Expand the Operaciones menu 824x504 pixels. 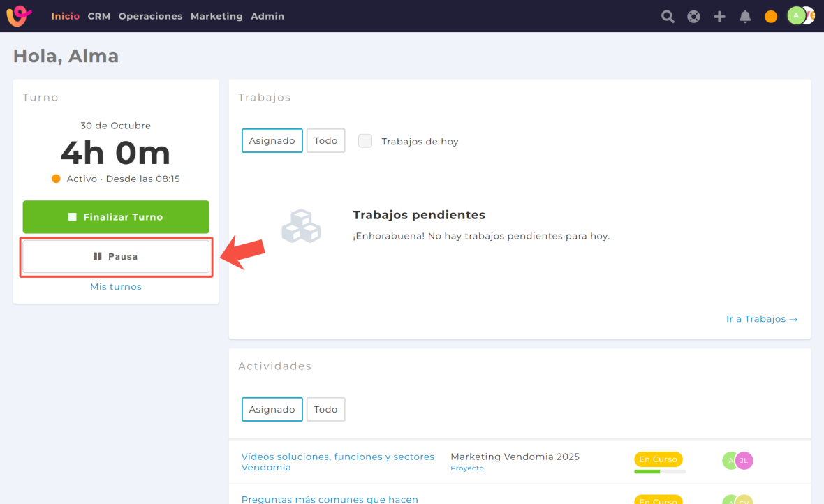150,16
